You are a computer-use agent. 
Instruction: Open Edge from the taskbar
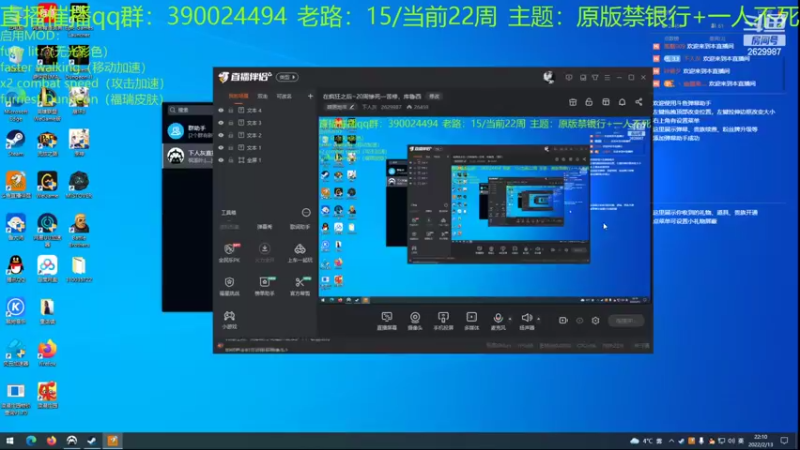(x=31, y=441)
